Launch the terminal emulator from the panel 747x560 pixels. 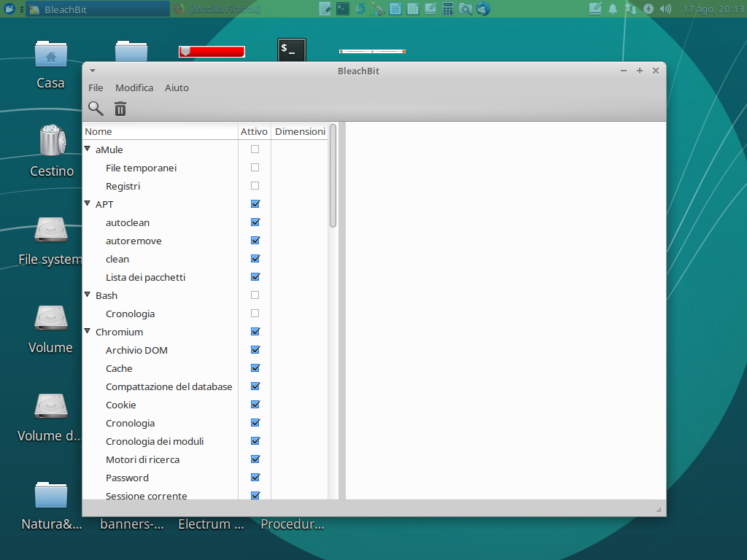pos(343,9)
